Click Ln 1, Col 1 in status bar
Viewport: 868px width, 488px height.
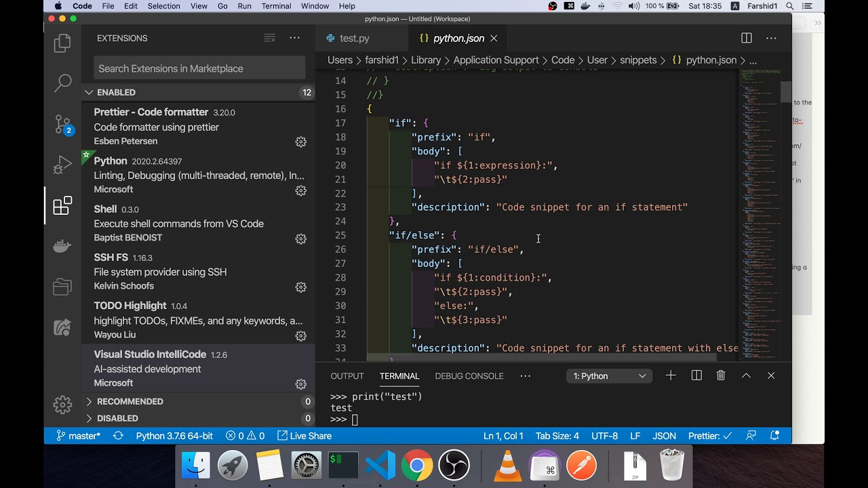coord(503,436)
